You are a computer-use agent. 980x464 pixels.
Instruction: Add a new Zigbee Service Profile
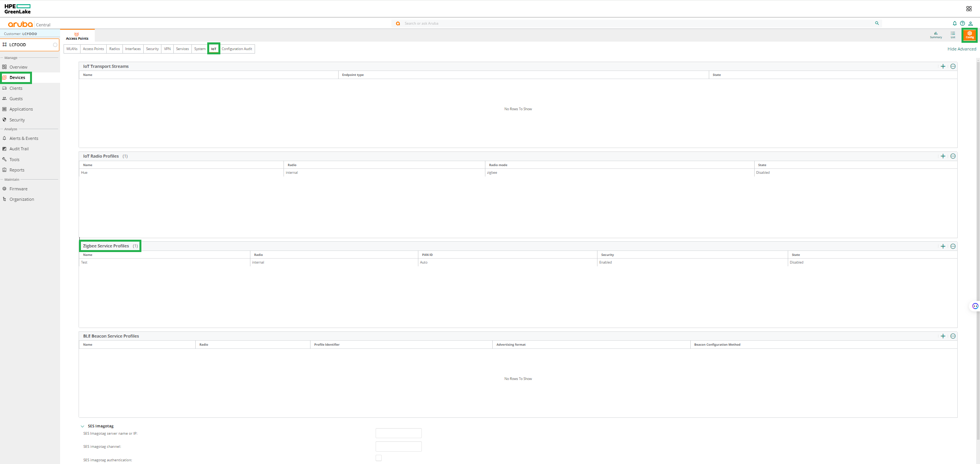pyautogui.click(x=943, y=246)
